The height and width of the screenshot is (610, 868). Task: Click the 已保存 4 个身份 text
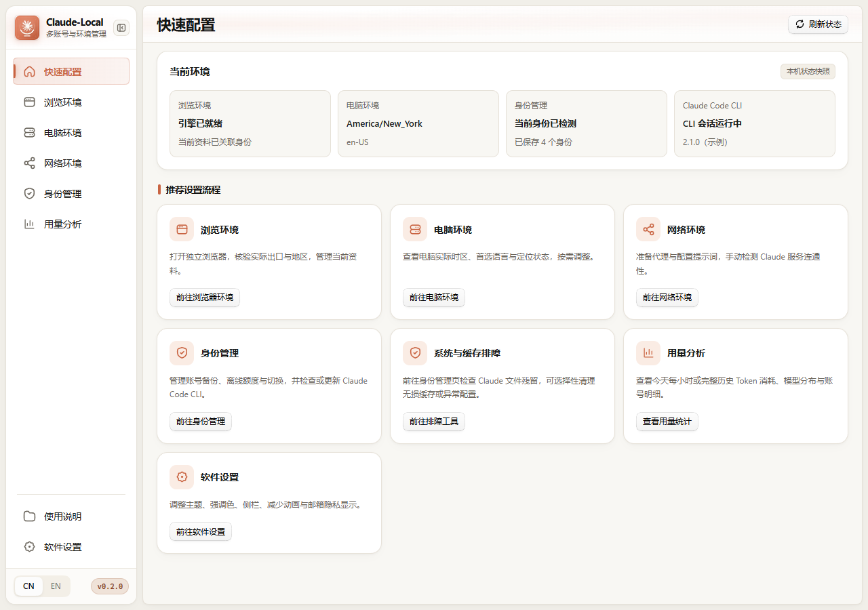coord(543,142)
